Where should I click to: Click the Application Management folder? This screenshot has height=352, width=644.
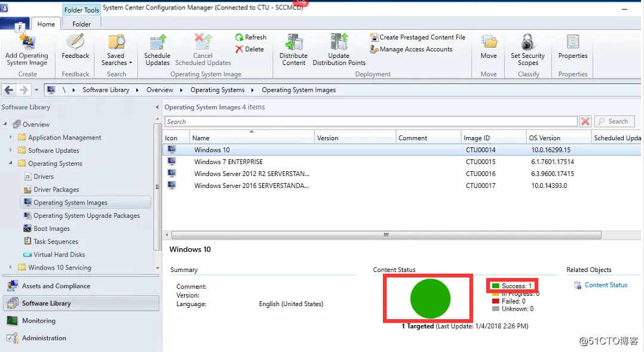coord(60,137)
